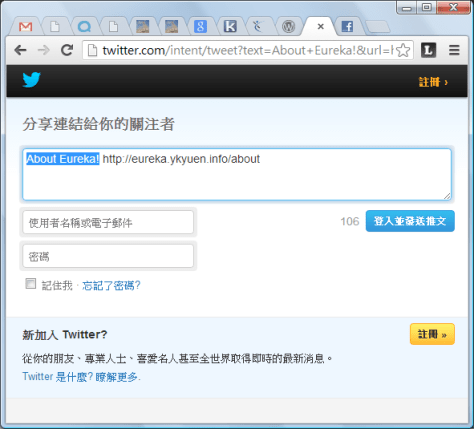This screenshot has width=474, height=429.
Task: Toggle the 記住我 remember me checkbox
Action: coord(31,284)
